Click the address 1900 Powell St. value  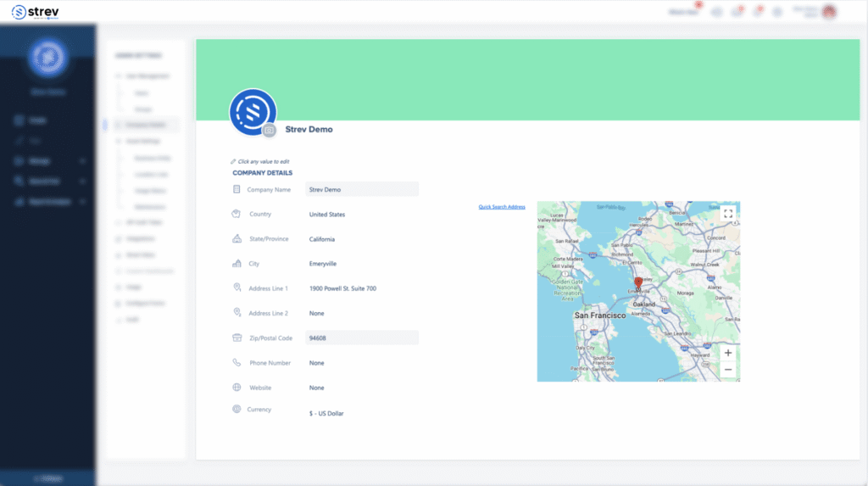342,288
